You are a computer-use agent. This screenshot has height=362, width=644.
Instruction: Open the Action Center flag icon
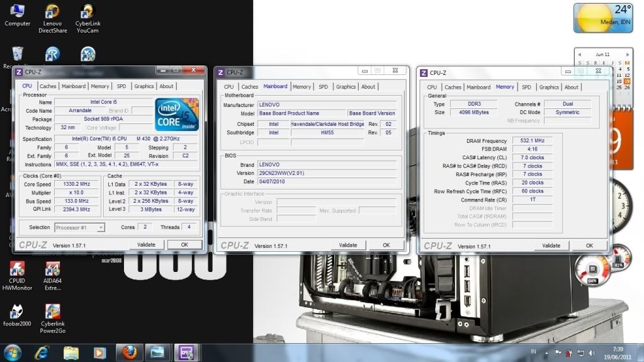tap(558, 353)
